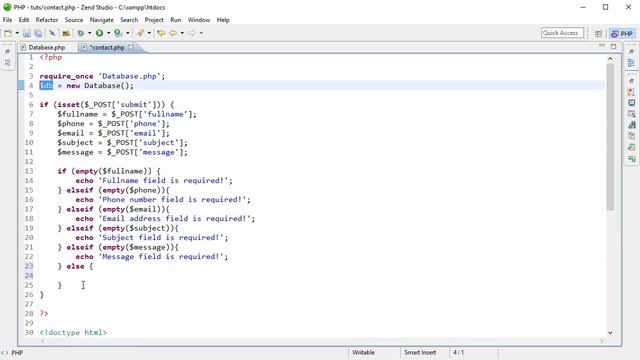Click the highlighted $db variable

[x=46, y=86]
